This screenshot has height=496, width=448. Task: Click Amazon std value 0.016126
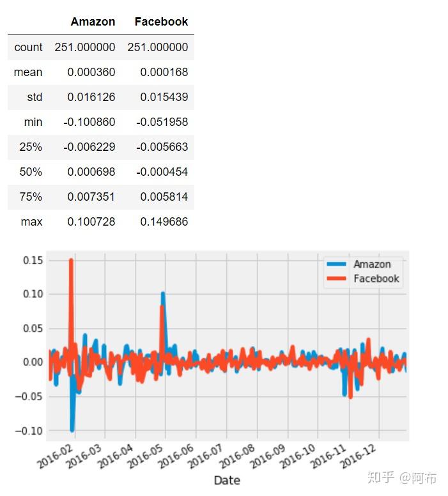point(91,97)
